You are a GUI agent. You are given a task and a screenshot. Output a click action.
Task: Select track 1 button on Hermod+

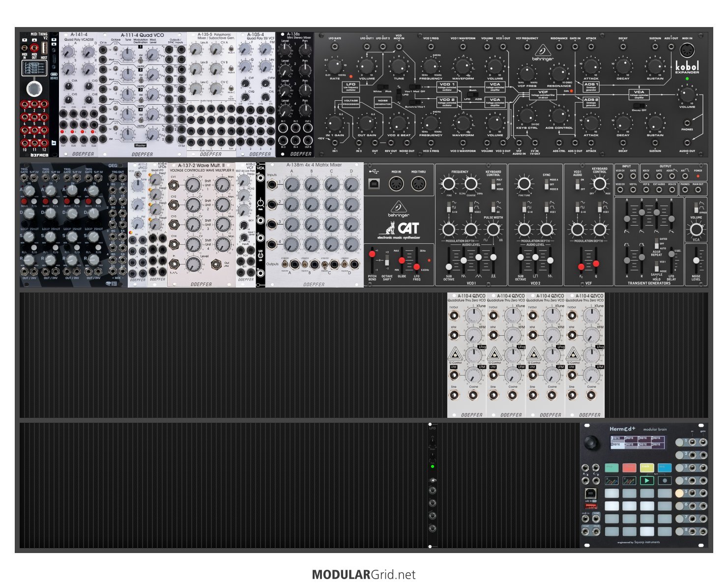(680, 442)
